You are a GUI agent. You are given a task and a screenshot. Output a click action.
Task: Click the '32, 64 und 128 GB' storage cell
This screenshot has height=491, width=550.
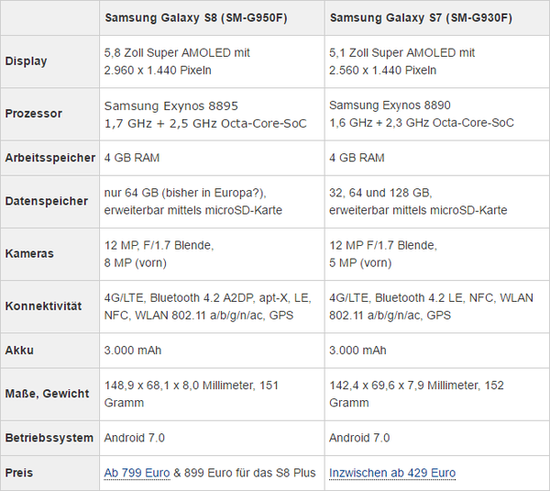click(x=437, y=202)
